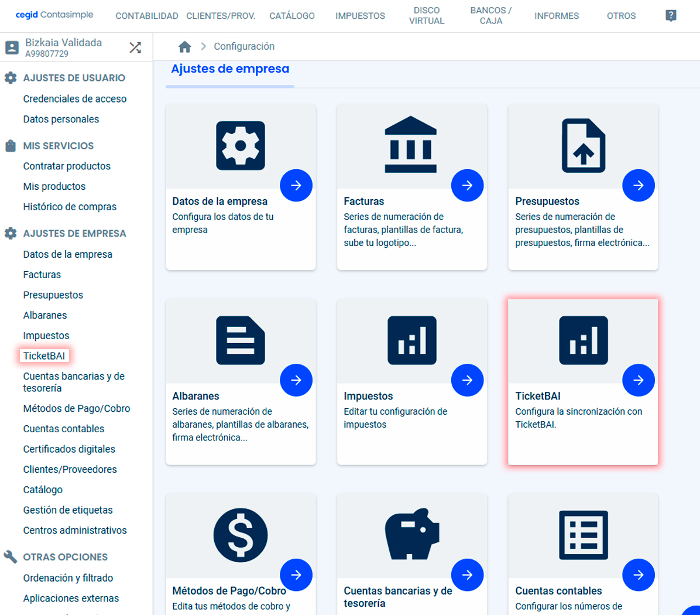The width and height of the screenshot is (700, 615).
Task: Open the Catálogo top menu
Action: [x=292, y=16]
